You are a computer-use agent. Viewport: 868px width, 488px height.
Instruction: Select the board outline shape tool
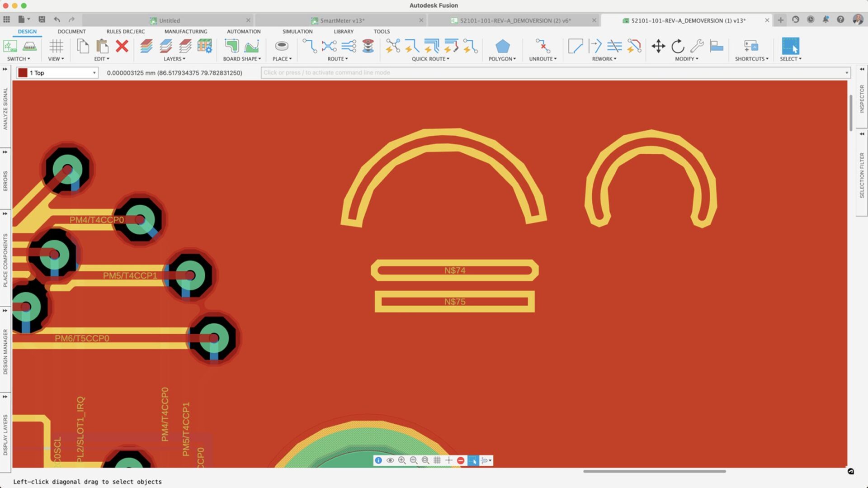[x=231, y=46]
